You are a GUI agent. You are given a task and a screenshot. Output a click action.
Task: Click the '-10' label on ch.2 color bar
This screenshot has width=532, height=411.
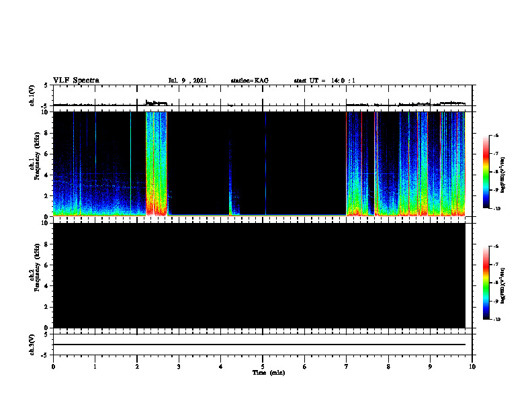pyautogui.click(x=496, y=320)
